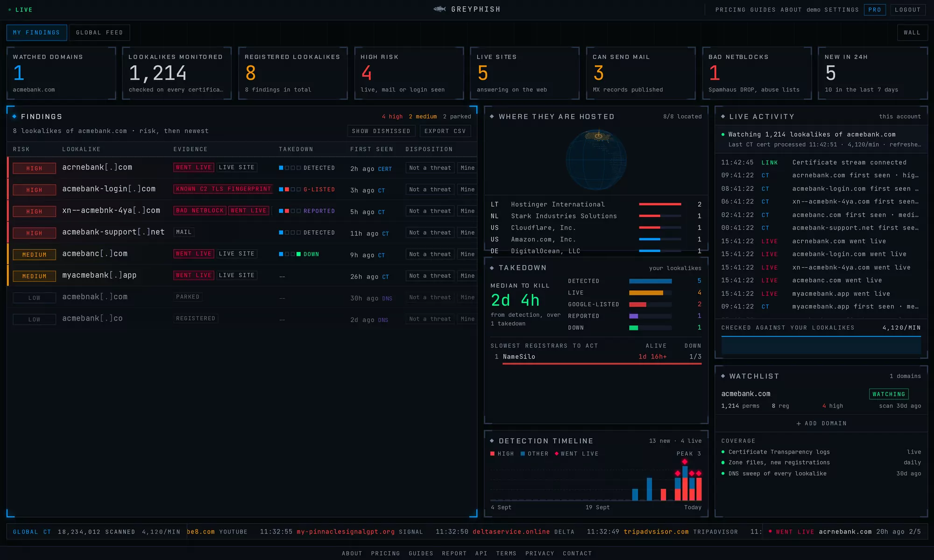
Task: Click the PRO badge button
Action: tap(875, 10)
